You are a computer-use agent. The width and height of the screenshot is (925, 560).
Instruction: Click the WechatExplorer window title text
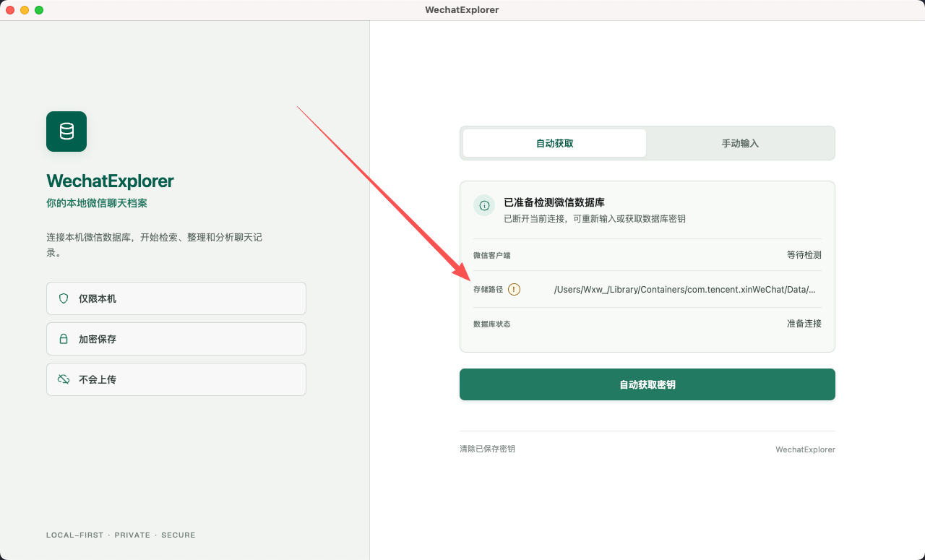pos(462,10)
